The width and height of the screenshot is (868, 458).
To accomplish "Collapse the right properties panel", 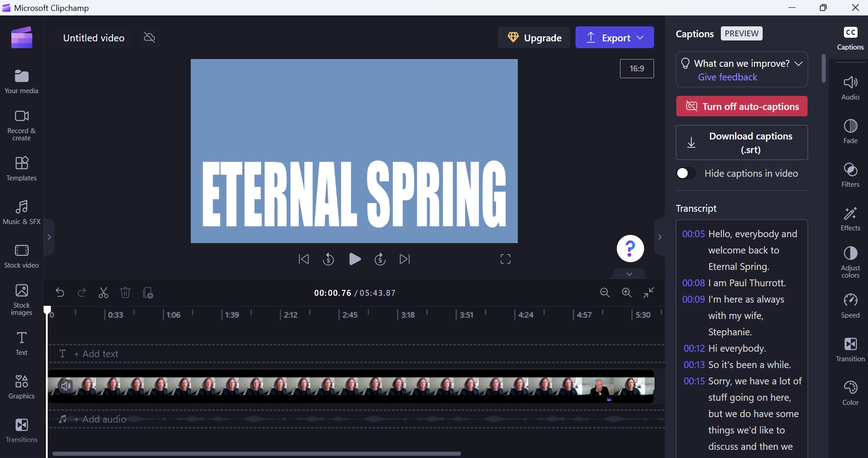I will pos(660,237).
